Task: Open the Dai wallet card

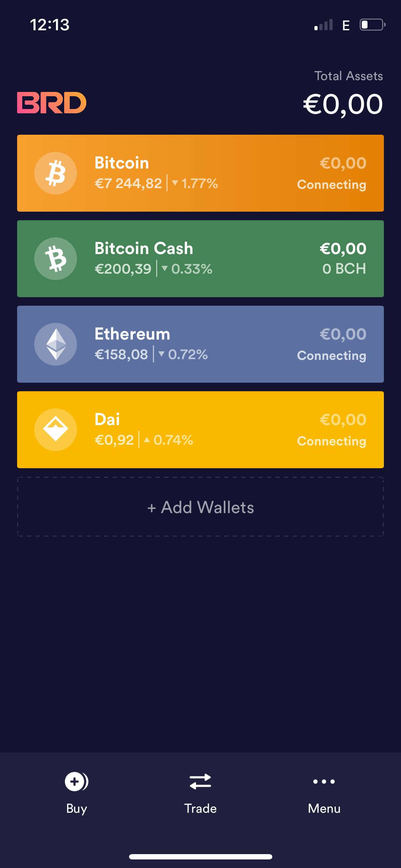Action: click(200, 429)
